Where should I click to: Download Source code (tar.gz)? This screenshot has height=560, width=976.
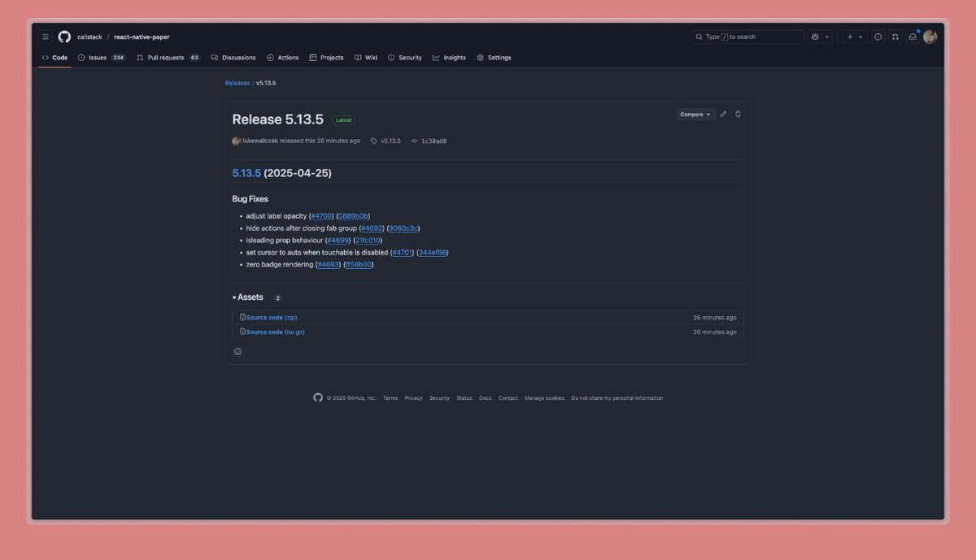pyautogui.click(x=276, y=332)
